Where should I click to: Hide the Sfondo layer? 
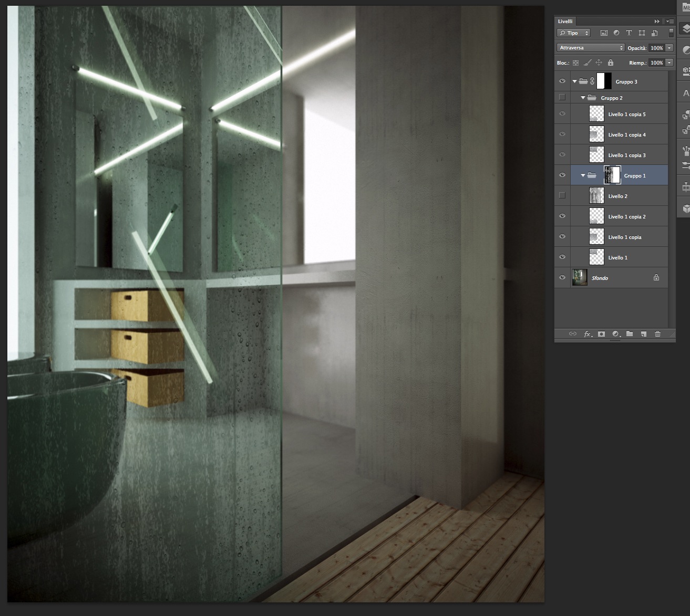point(562,278)
